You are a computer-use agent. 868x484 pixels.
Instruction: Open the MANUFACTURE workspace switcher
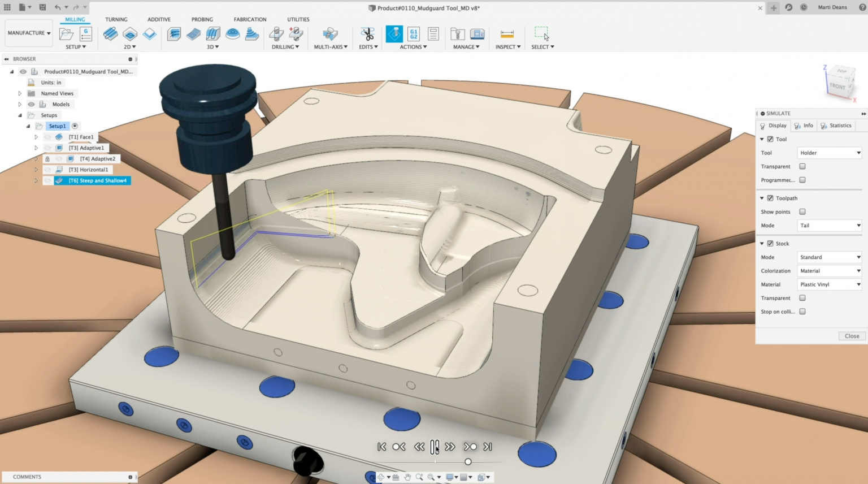[28, 32]
